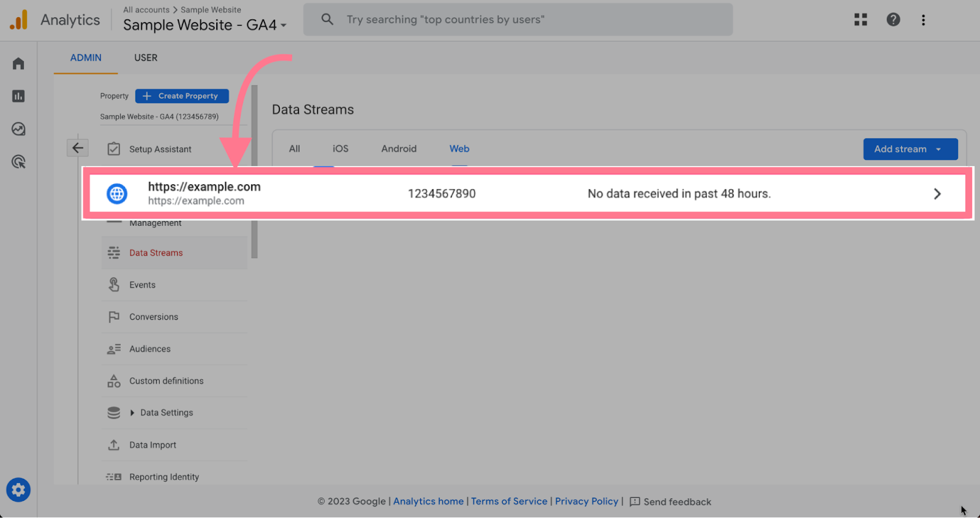Select the iOS stream filter tab

click(x=340, y=148)
